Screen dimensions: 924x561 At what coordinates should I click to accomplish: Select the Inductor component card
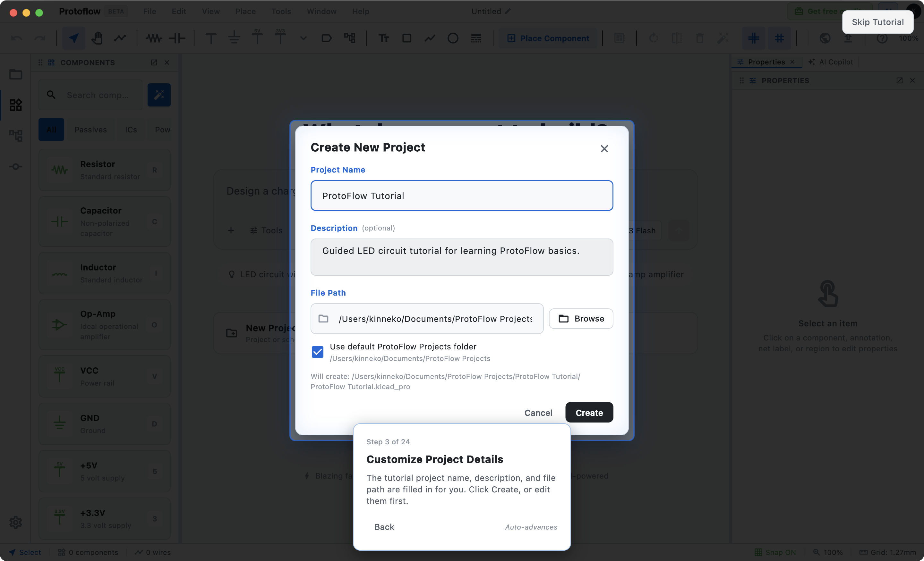pos(104,273)
